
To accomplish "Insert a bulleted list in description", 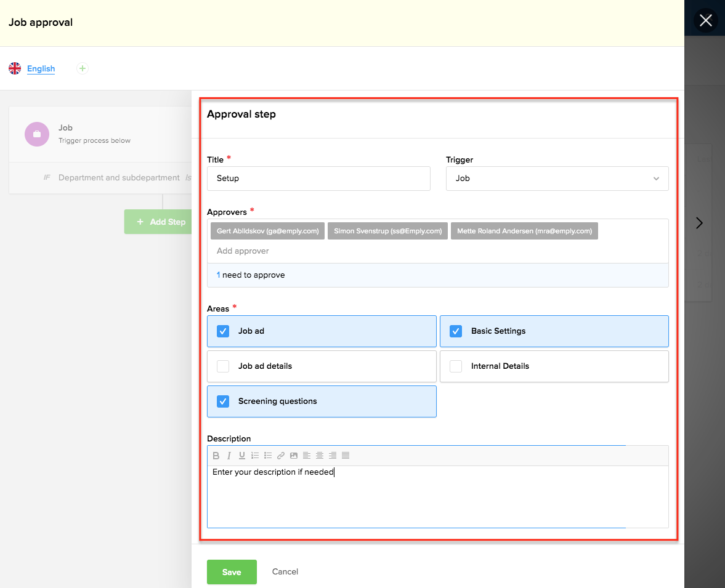I will 268,456.
